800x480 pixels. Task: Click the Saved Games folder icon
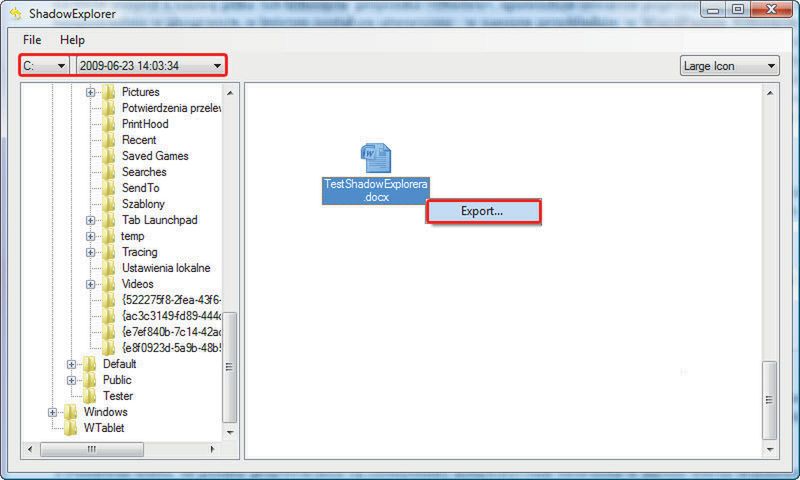(108, 156)
